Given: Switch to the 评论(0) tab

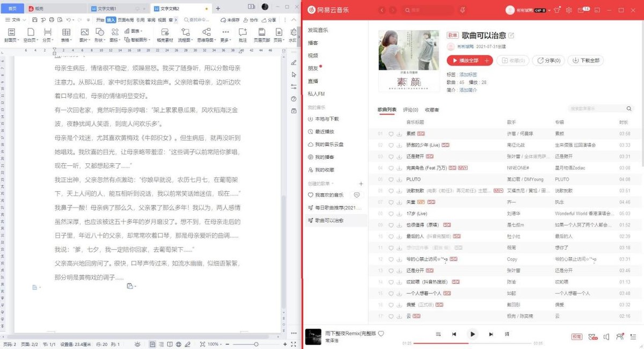Looking at the screenshot, I should [411, 110].
